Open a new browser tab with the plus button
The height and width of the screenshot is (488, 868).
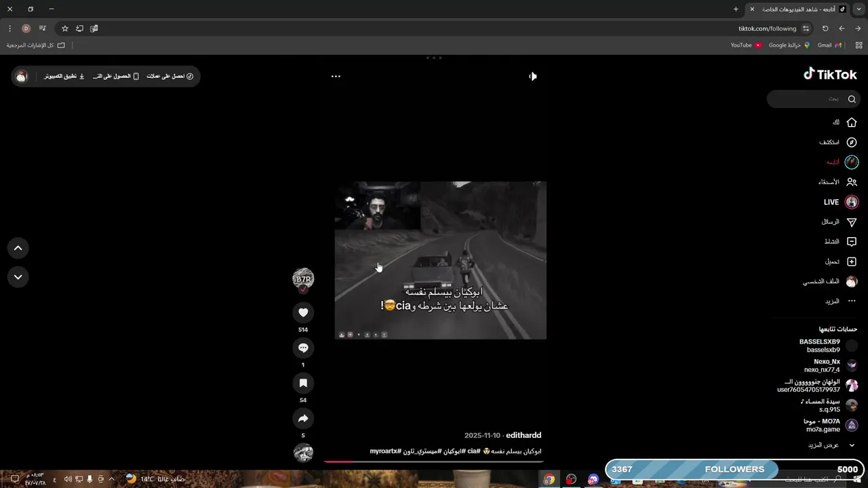click(736, 9)
